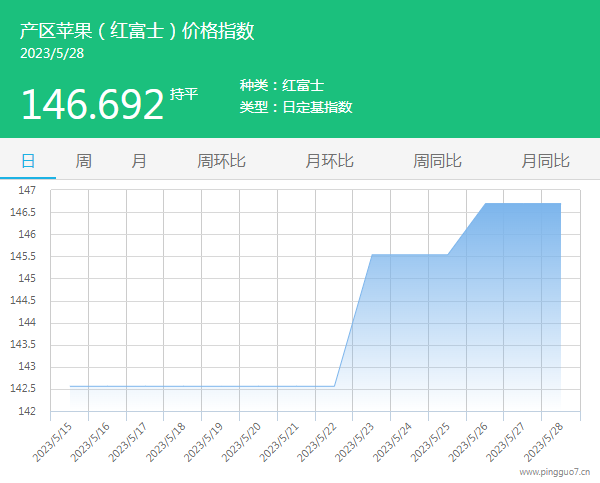Click the x-axis date 2023/5/16
Screen dimensions: 600x483
pyautogui.click(x=90, y=442)
